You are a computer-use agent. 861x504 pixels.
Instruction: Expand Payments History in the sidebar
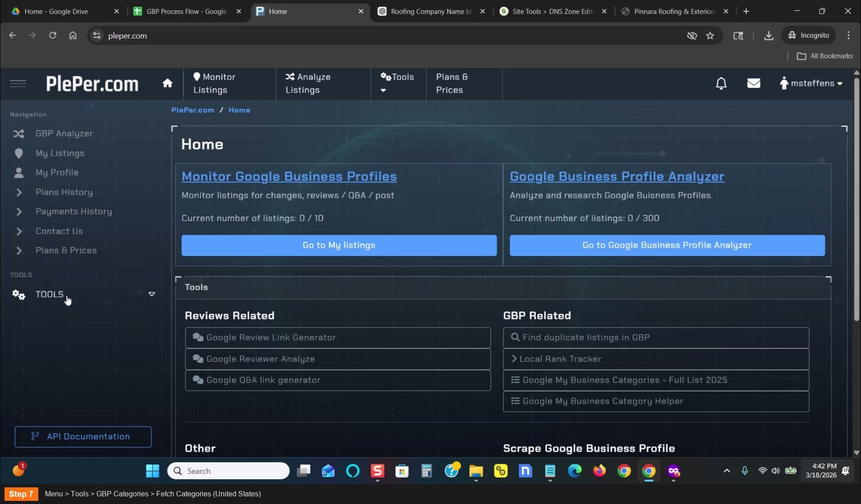[73, 211]
